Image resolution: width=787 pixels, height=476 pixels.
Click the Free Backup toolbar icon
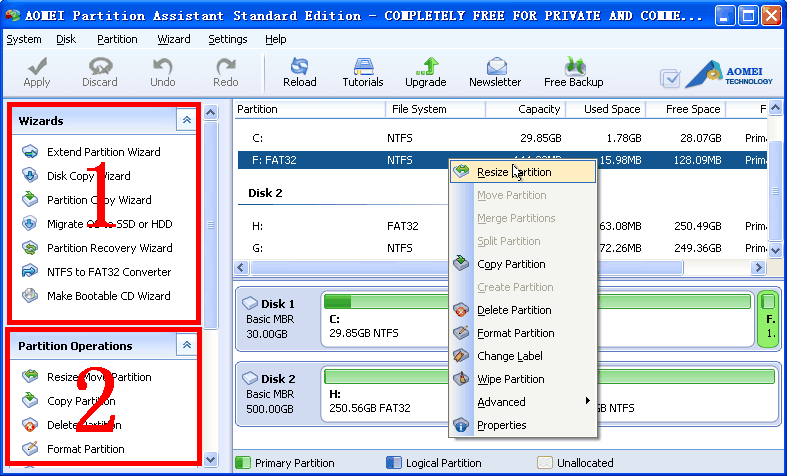click(x=574, y=66)
